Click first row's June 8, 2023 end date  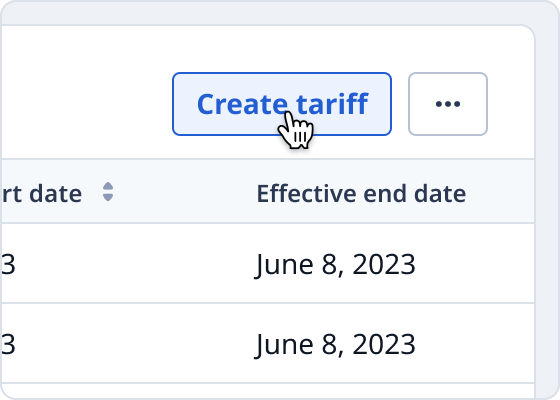point(335,265)
